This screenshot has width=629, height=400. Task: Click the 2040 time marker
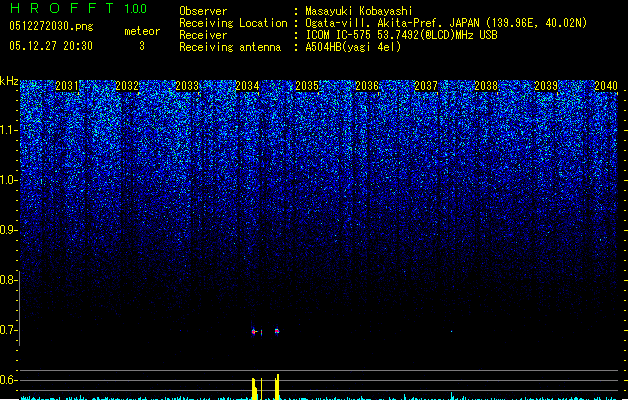[x=606, y=86]
